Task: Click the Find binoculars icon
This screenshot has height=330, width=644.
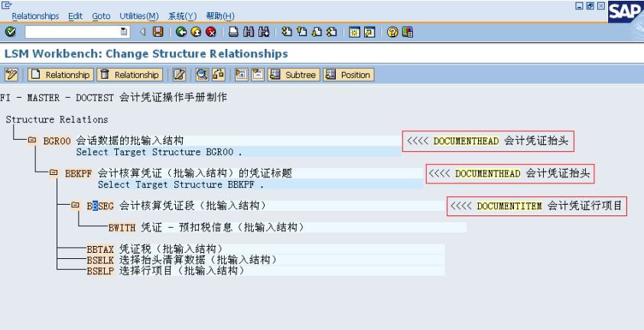Action: pyautogui.click(x=249, y=32)
